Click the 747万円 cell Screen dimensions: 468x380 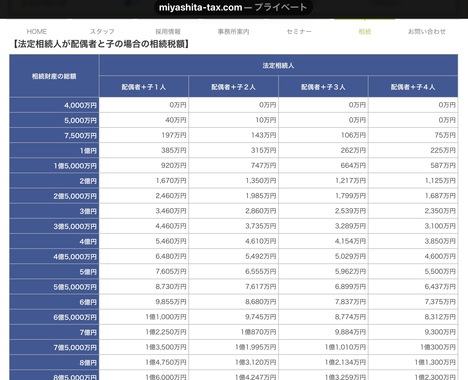click(233, 166)
